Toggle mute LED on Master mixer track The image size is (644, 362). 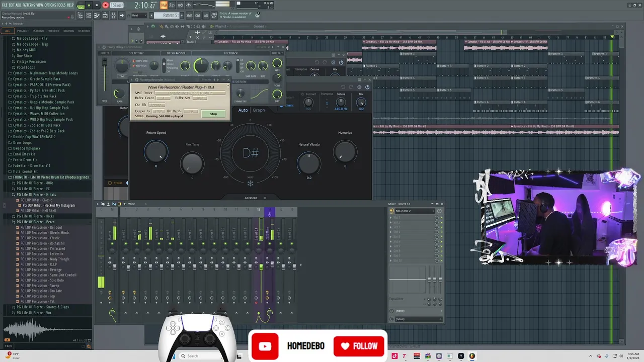coord(112,244)
